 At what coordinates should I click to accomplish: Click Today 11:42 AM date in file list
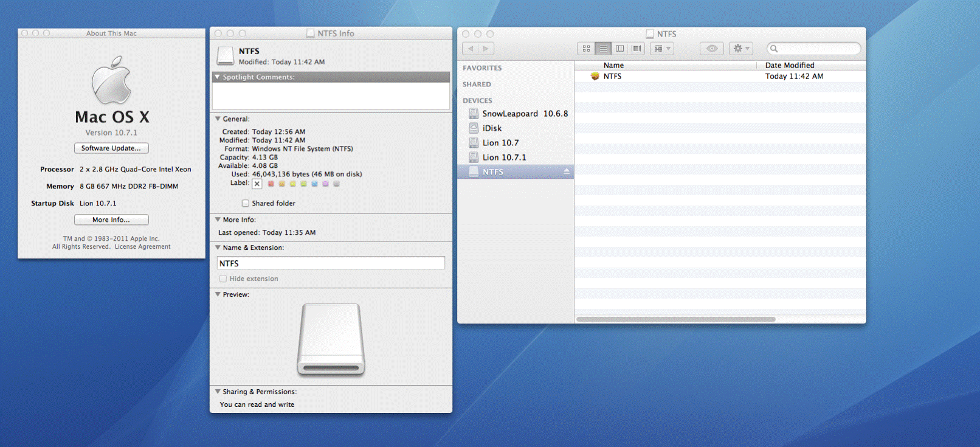tap(794, 77)
